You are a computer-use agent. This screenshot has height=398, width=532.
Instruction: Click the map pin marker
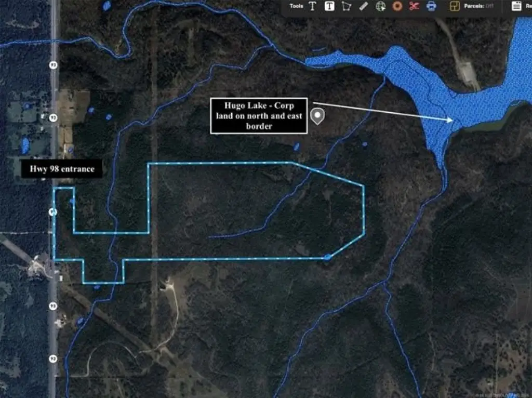tap(317, 116)
